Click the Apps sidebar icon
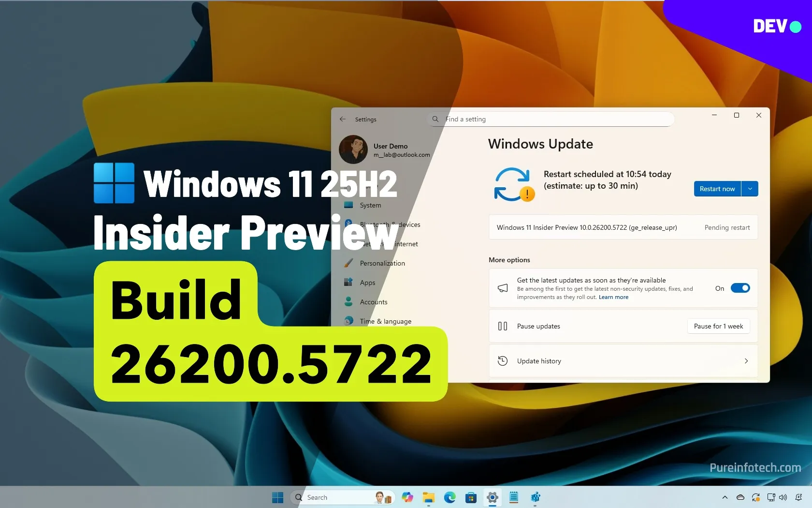The height and width of the screenshot is (508, 812). (348, 282)
